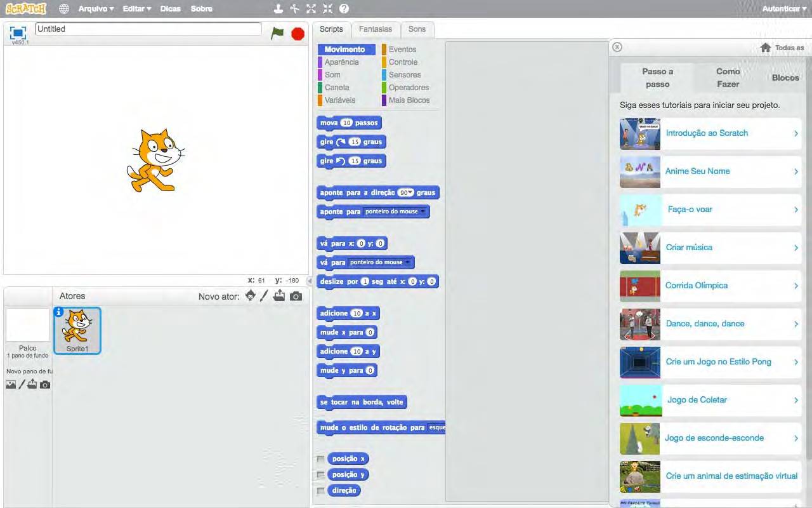Select the delete scissors tool

(x=295, y=8)
